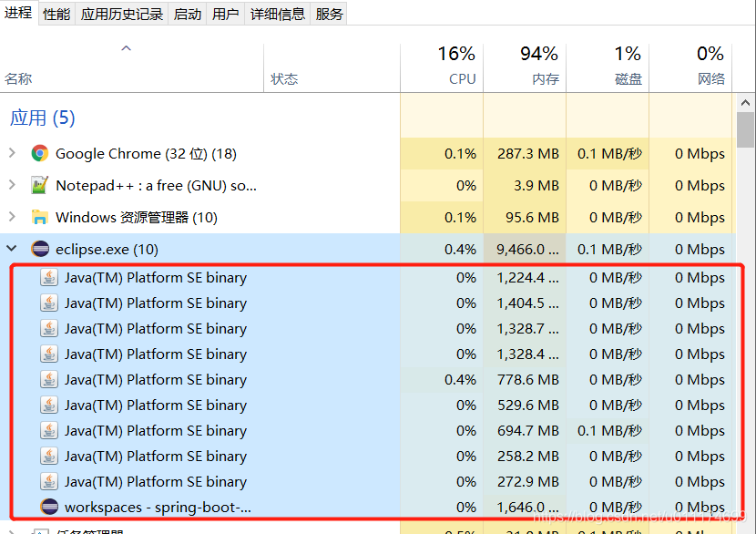The image size is (756, 534).
Task: Sort by the 名称 column header
Action: (132, 68)
